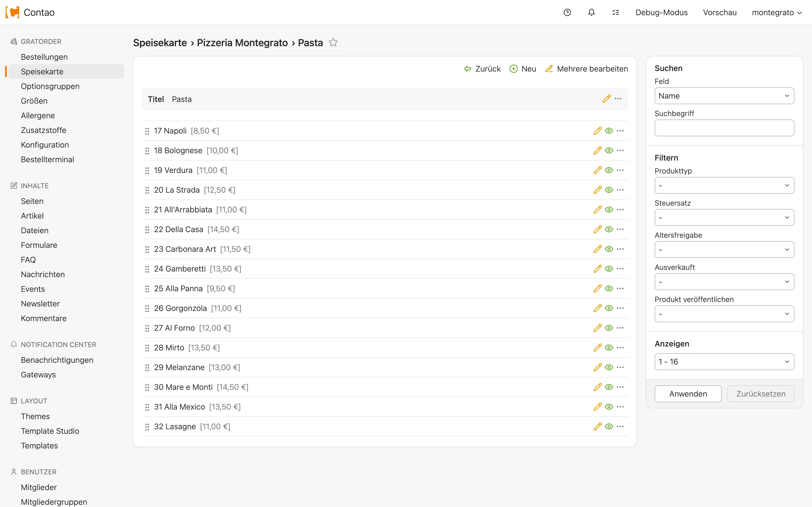812x507 pixels.
Task: Open the Feld dropdown showing Name
Action: [x=724, y=96]
